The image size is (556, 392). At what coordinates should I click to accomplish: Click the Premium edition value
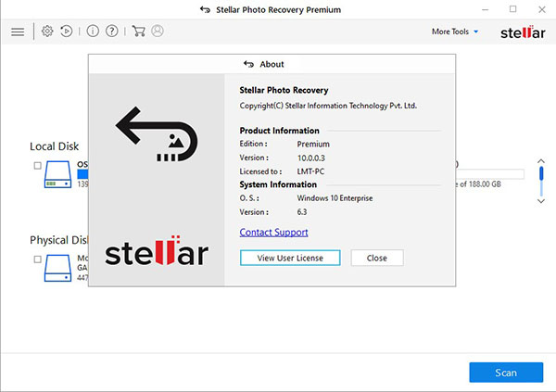coord(313,144)
